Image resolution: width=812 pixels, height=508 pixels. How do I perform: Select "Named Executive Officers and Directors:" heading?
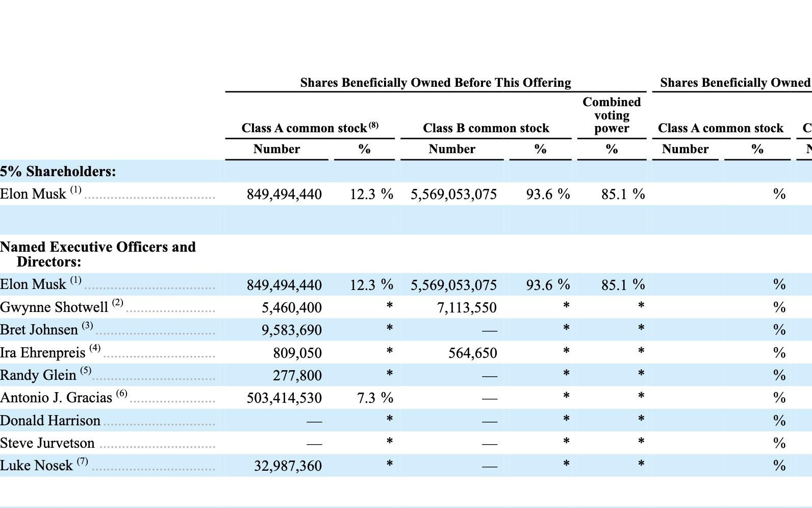98,254
